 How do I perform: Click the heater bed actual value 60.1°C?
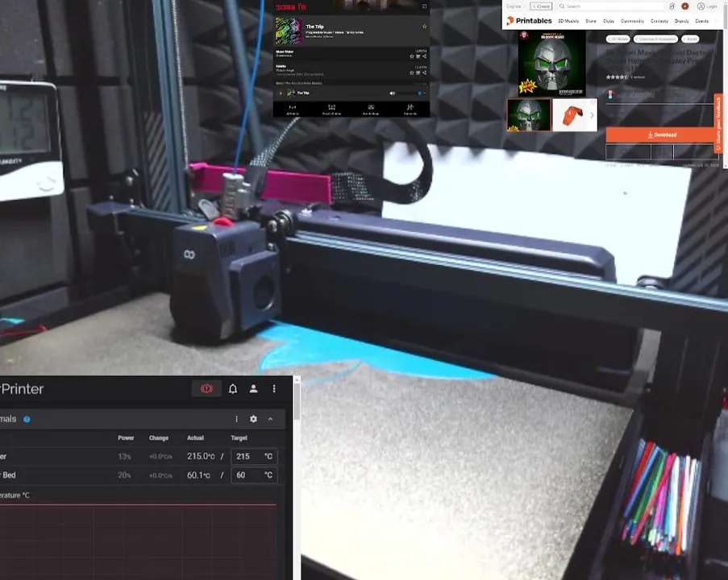[x=198, y=475]
